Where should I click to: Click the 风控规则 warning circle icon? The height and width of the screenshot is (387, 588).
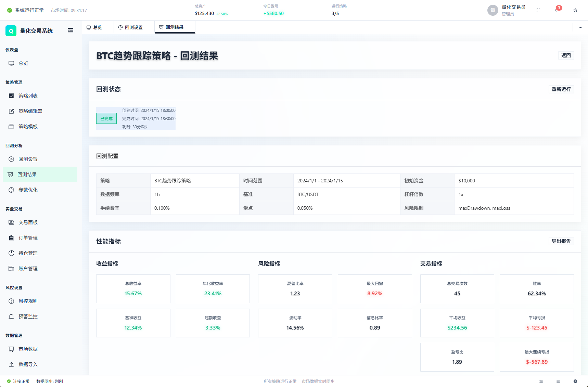click(x=11, y=301)
